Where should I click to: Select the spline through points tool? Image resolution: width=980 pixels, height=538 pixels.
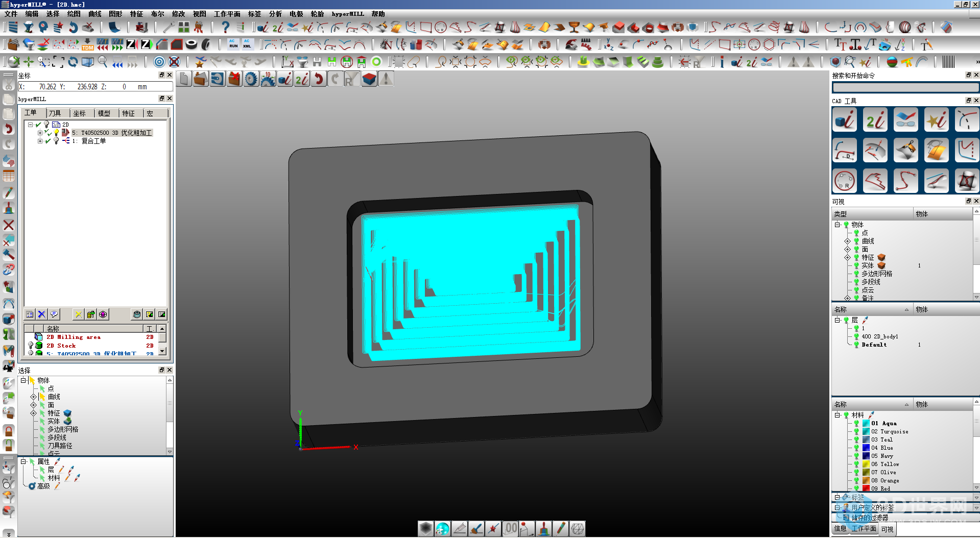click(906, 181)
